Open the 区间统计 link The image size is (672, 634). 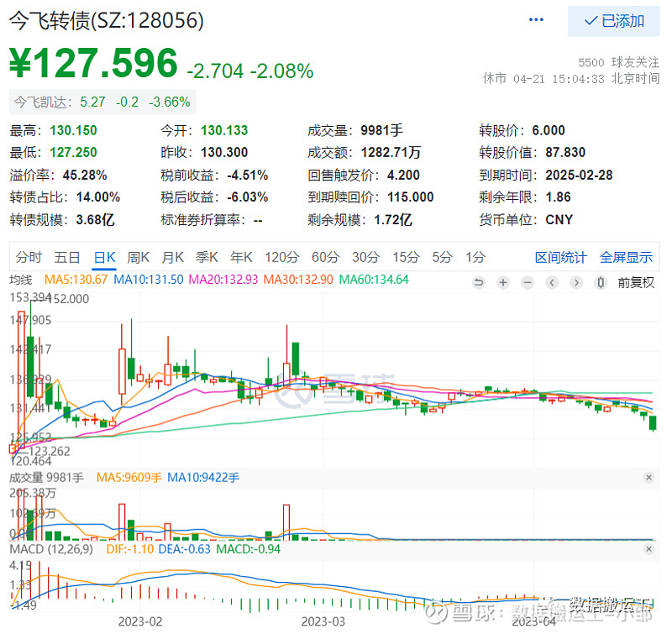(560, 258)
